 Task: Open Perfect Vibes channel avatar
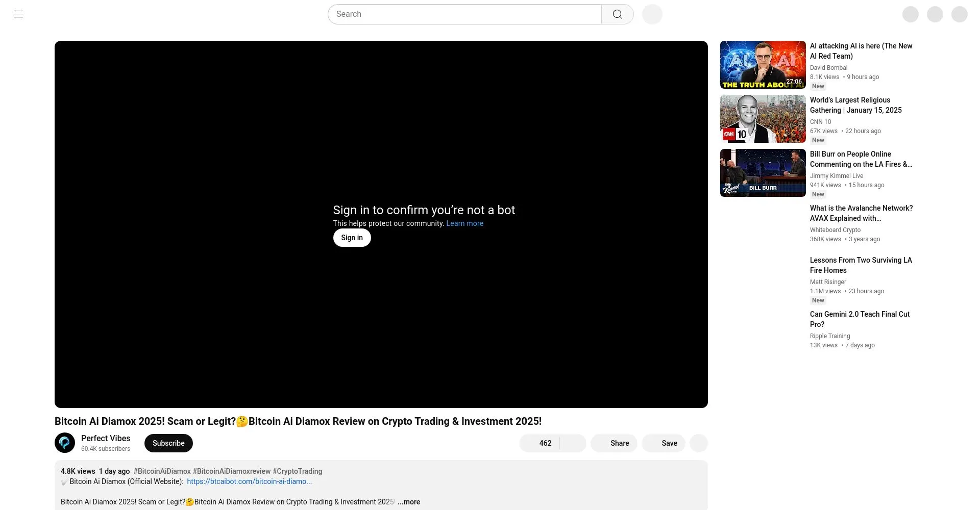pyautogui.click(x=65, y=443)
